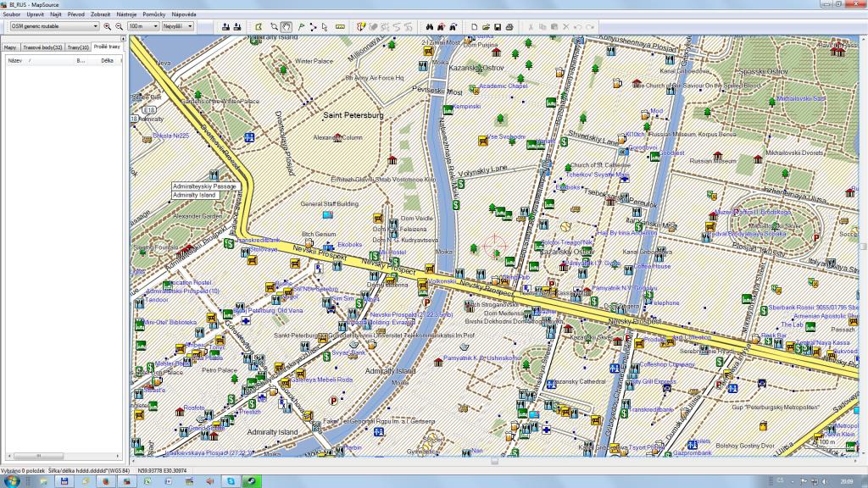
Task: Create a new file with the blank page icon
Action: click(x=474, y=26)
